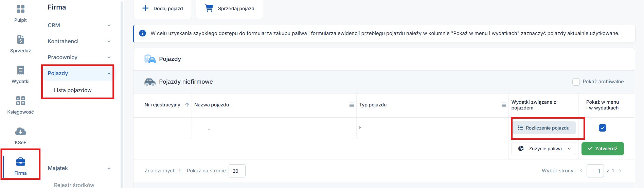
Task: Open Księgowość sidebar icon
Action: click(20, 101)
